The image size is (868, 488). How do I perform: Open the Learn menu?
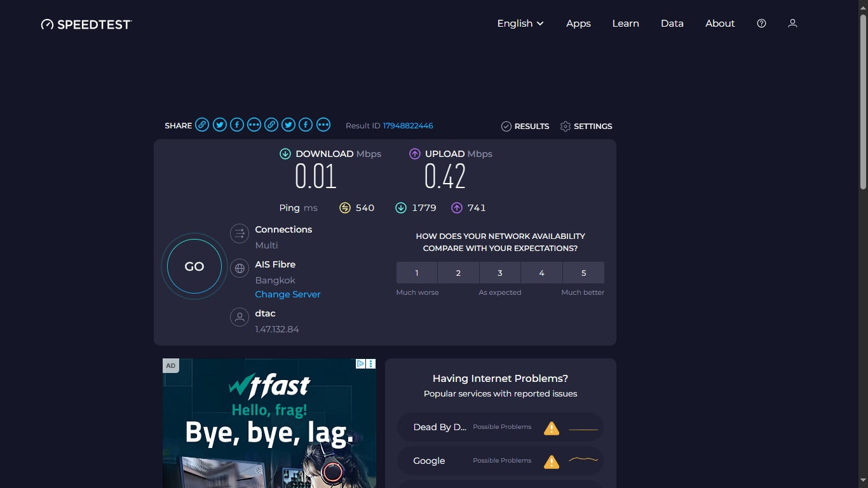coord(625,24)
